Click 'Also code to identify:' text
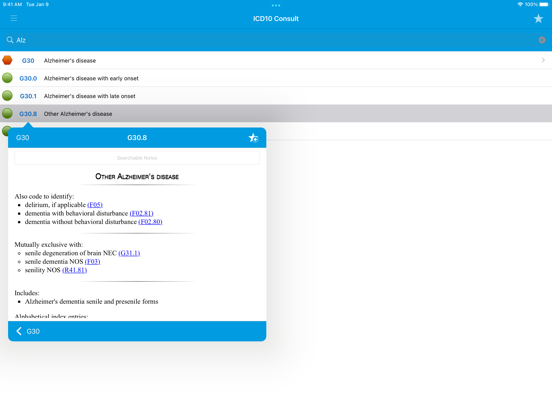The width and height of the screenshot is (552, 414). [44, 196]
